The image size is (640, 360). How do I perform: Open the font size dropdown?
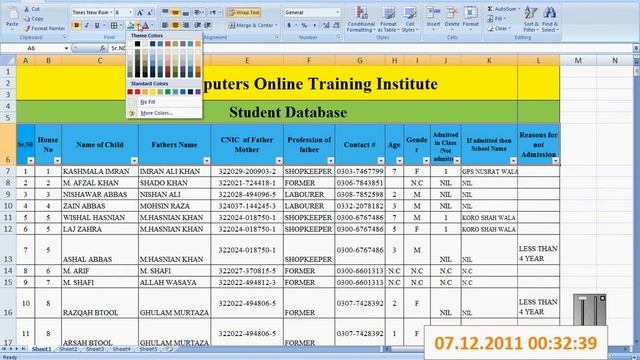pos(131,13)
